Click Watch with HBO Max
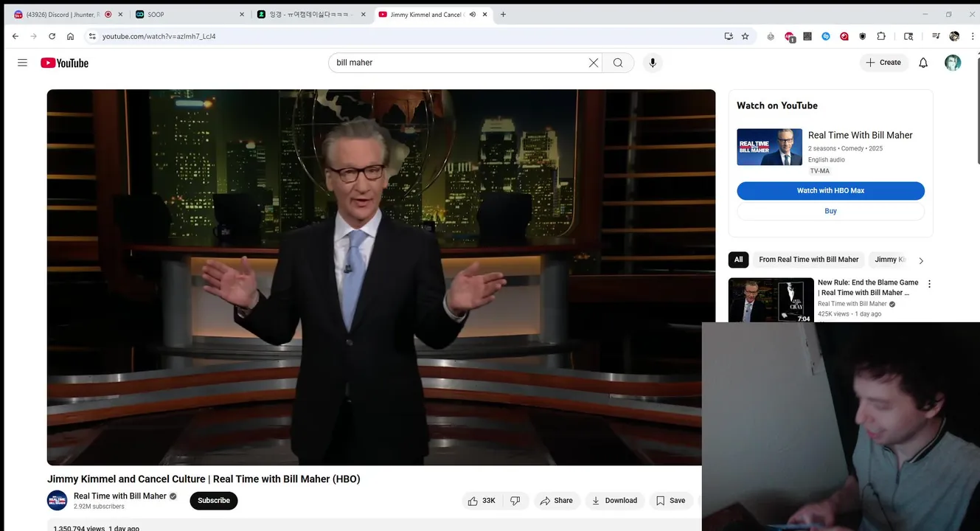Viewport: 980px width, 531px height. (830, 191)
